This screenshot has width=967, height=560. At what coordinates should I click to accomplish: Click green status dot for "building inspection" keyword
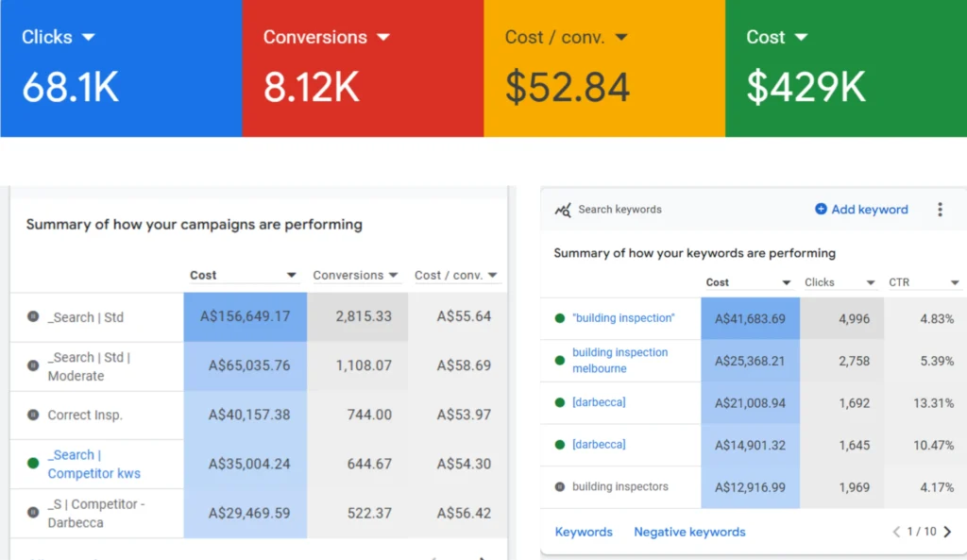[x=560, y=318]
